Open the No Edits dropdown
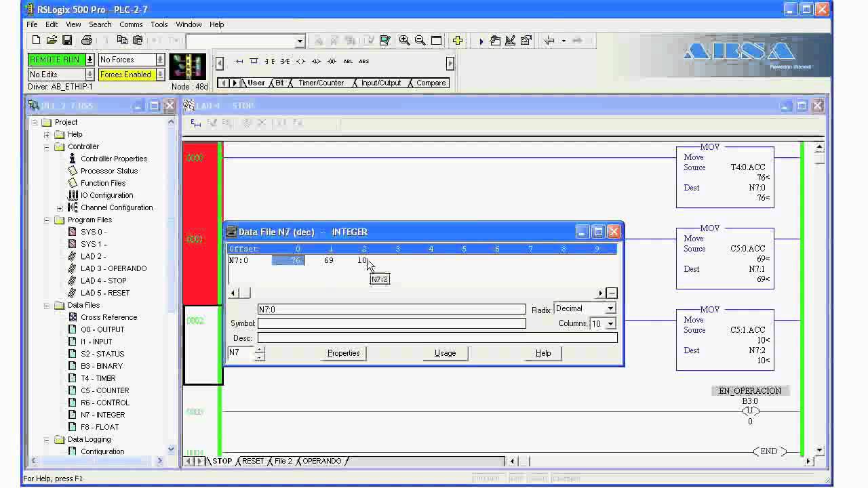868x488 pixels. pyautogui.click(x=90, y=75)
